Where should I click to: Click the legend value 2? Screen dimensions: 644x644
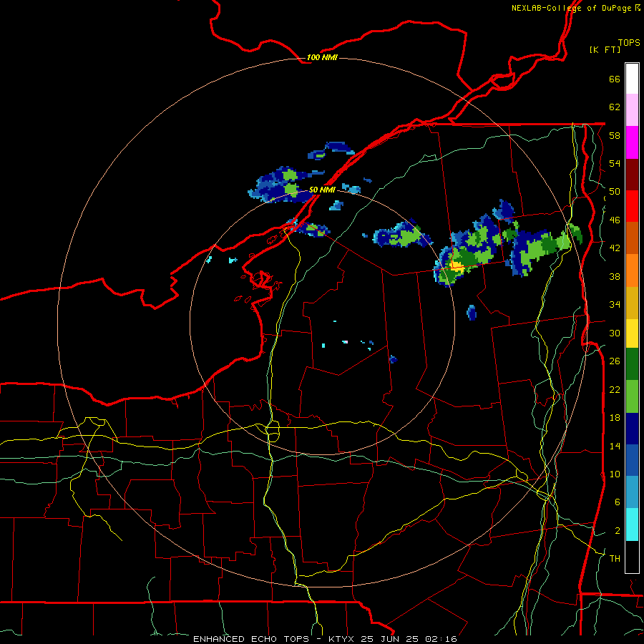click(617, 531)
